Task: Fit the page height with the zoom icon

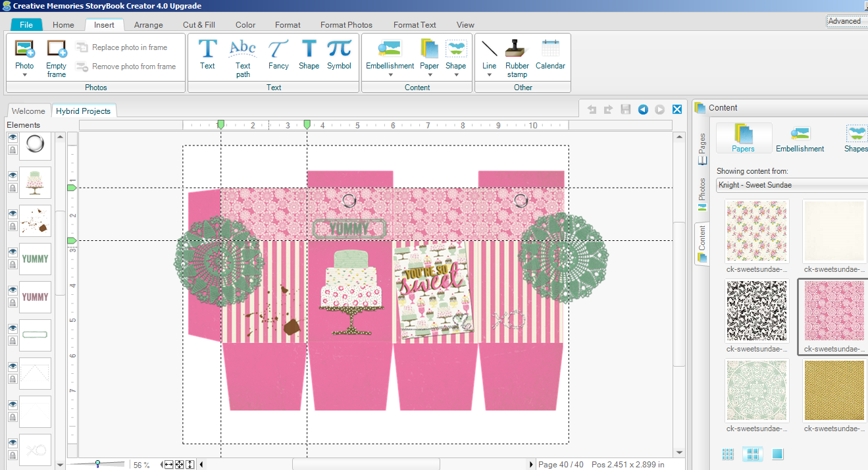Action: click(190, 465)
